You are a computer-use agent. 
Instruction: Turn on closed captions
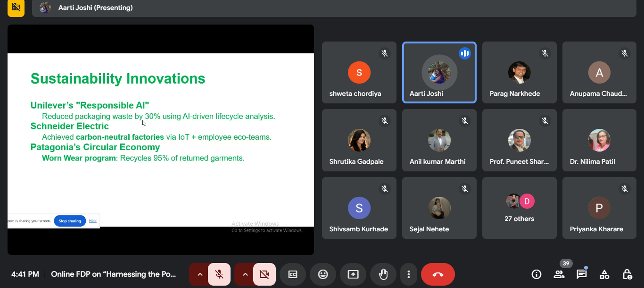[293, 274]
